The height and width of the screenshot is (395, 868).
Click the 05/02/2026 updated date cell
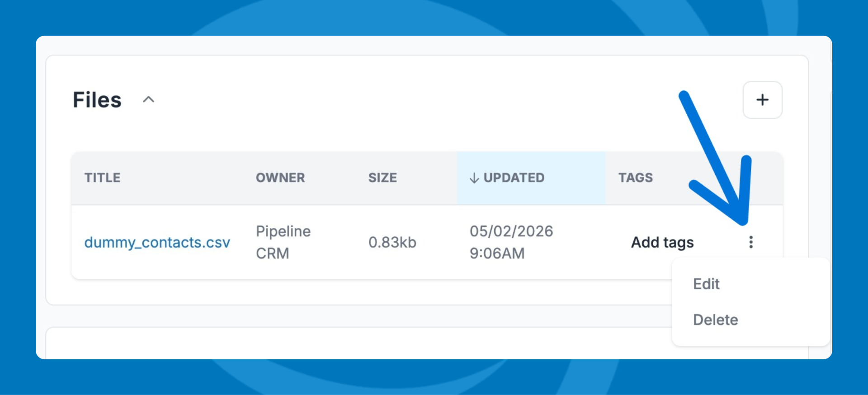[511, 231]
